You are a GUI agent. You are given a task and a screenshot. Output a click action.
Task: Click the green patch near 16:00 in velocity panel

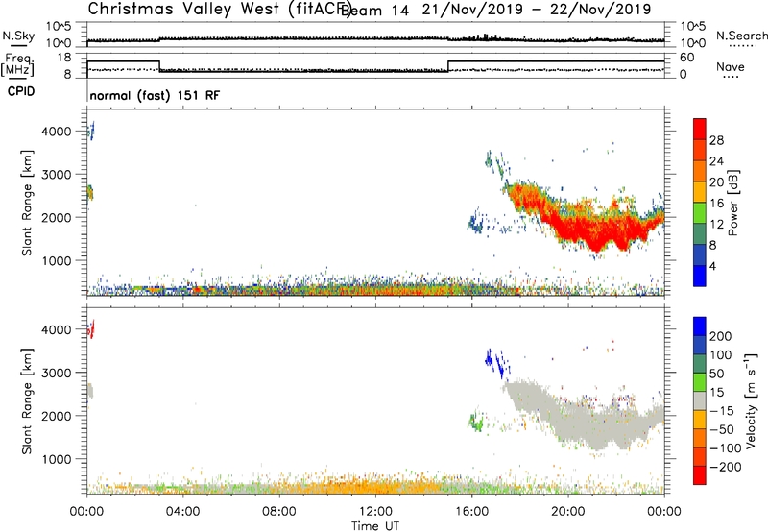(475, 422)
